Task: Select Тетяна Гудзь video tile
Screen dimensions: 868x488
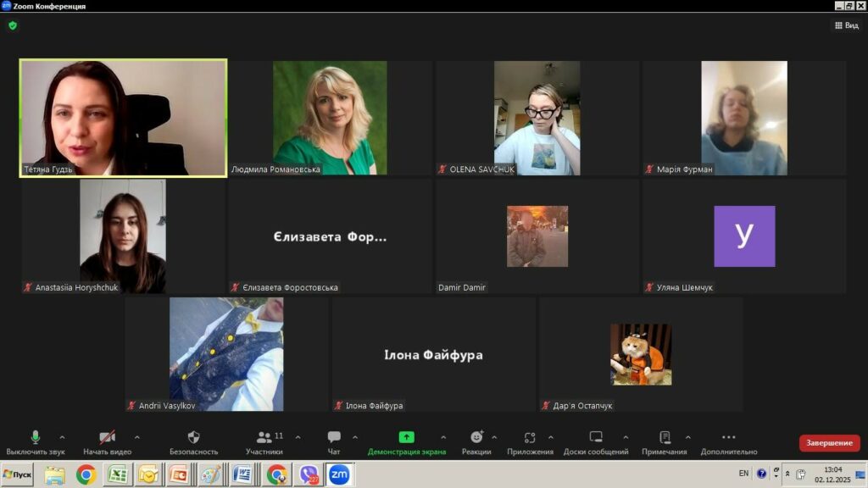Action: pyautogui.click(x=124, y=118)
